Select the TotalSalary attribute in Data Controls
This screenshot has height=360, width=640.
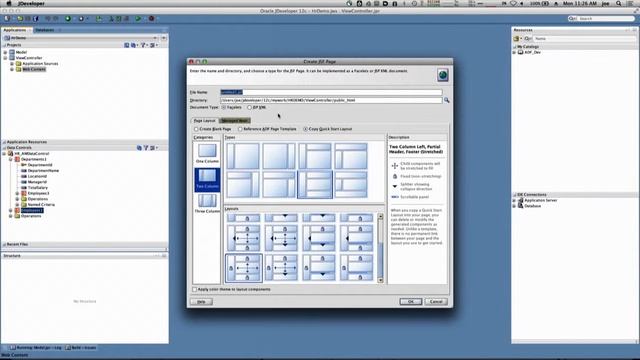pyautogui.click(x=38, y=188)
